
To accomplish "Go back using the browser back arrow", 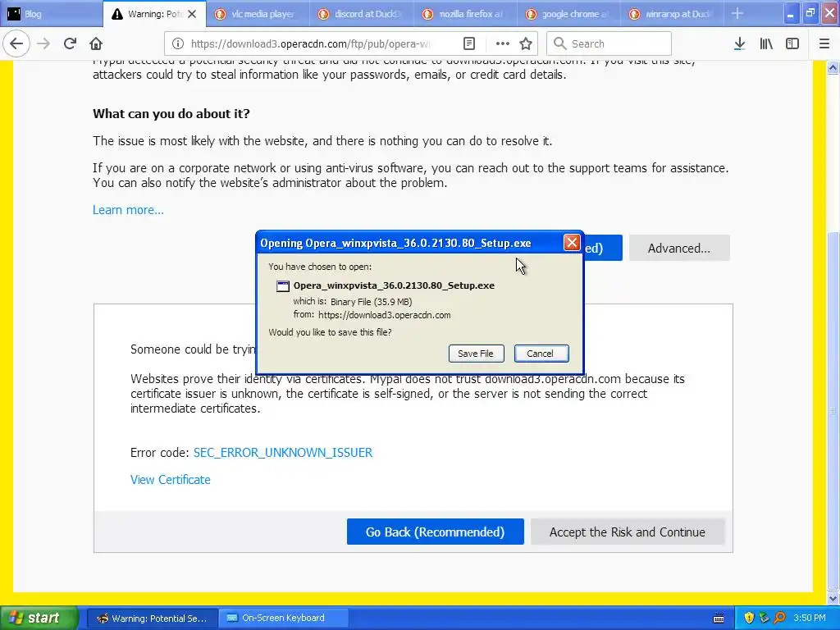I will (x=16, y=43).
